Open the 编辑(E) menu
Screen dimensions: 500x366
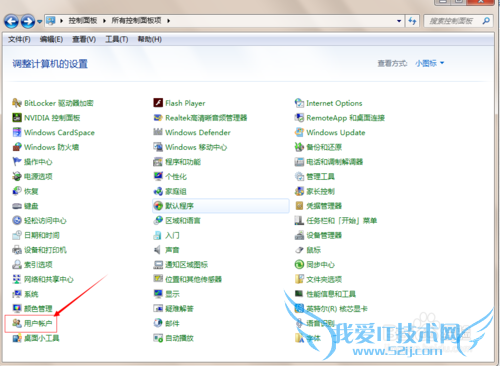(x=51, y=39)
